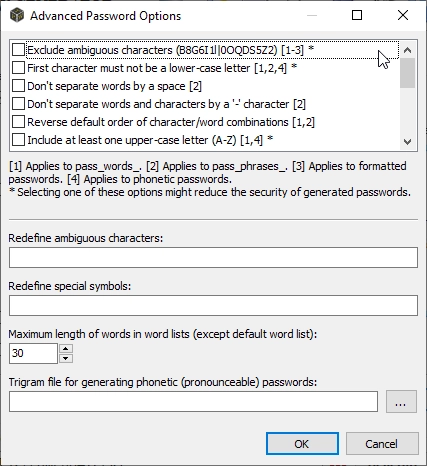Viewport: 427px width, 466px height.
Task: Click the Trigram file path field
Action: click(x=193, y=402)
